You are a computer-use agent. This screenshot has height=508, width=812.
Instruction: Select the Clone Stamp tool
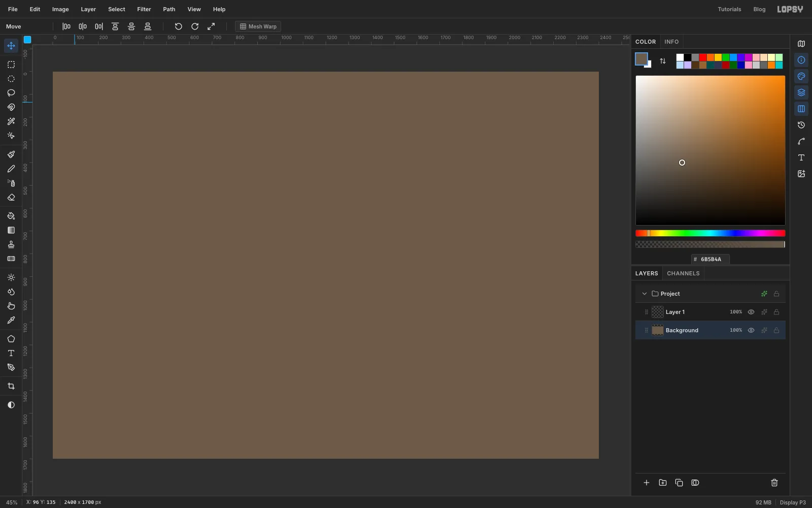point(11,244)
